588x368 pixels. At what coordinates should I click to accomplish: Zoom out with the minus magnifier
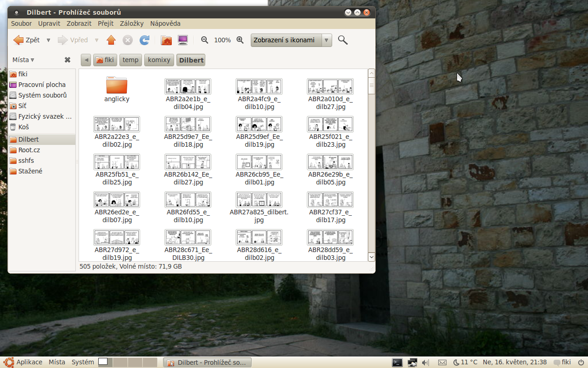pos(205,40)
